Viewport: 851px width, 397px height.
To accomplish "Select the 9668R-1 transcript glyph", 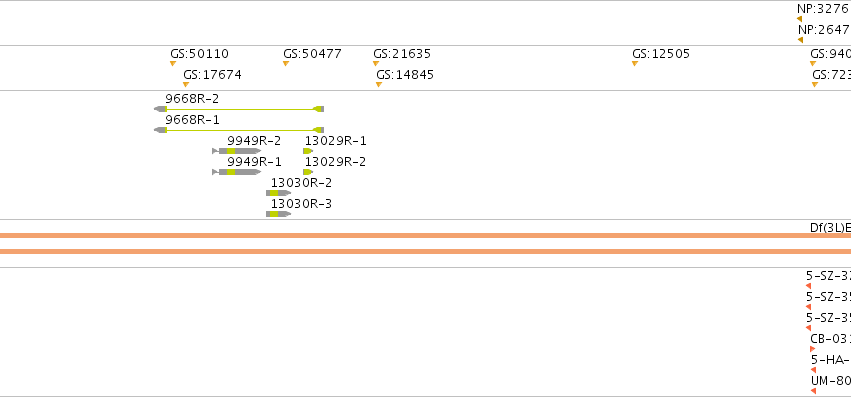I will pos(239,130).
